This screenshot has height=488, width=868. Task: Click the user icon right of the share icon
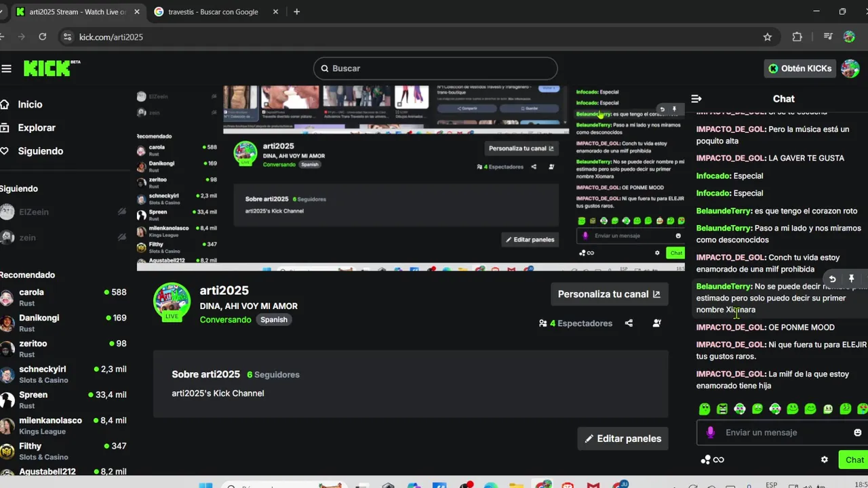pyautogui.click(x=656, y=323)
